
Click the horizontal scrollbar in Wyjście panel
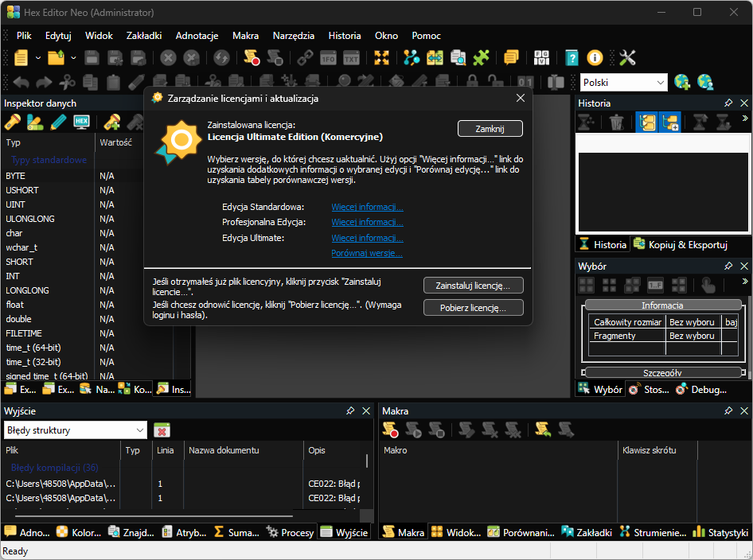tap(154, 516)
